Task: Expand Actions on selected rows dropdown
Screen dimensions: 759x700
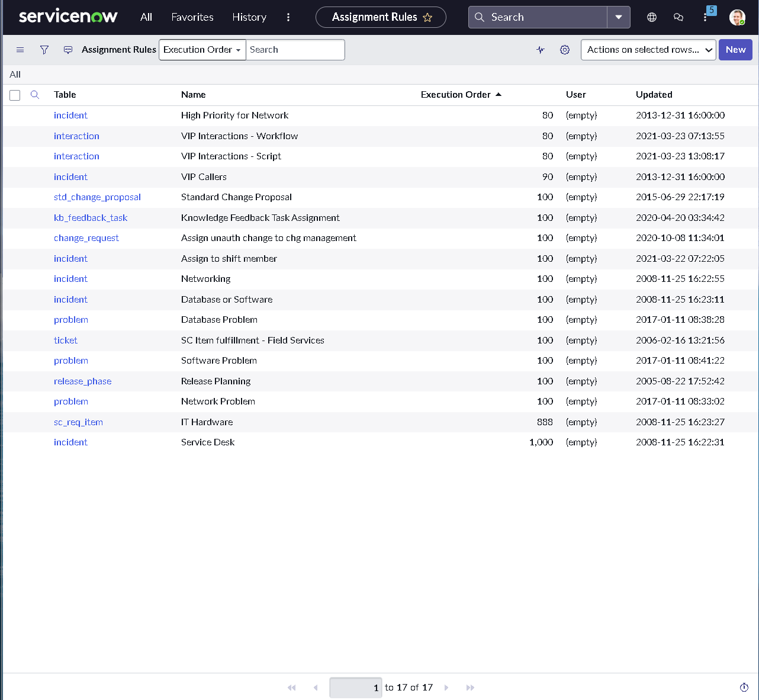Action: [648, 50]
